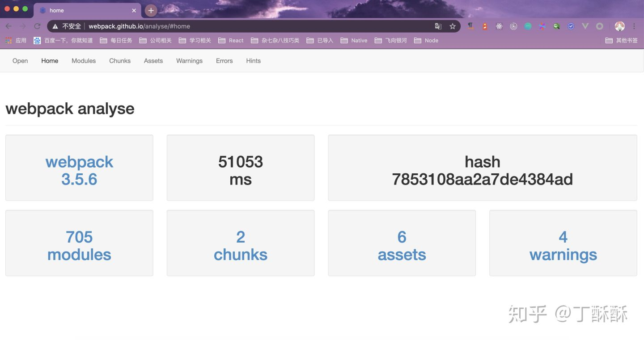This screenshot has width=644, height=340.
Task: Open a new browser tab with plus button
Action: point(151,10)
